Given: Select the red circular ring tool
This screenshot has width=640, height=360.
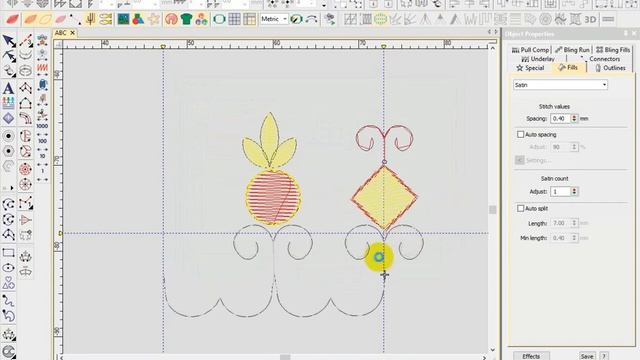Looking at the screenshot, I should (25, 169).
